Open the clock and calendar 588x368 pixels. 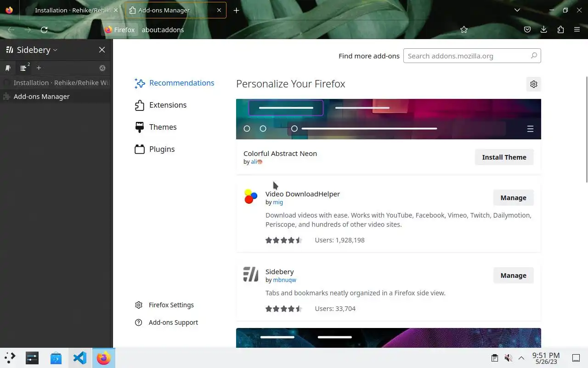pos(546,358)
